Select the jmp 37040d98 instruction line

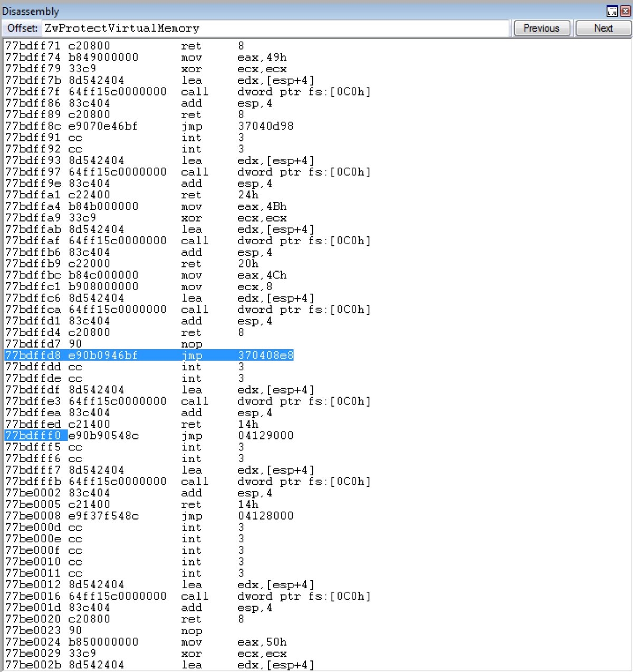(x=149, y=126)
